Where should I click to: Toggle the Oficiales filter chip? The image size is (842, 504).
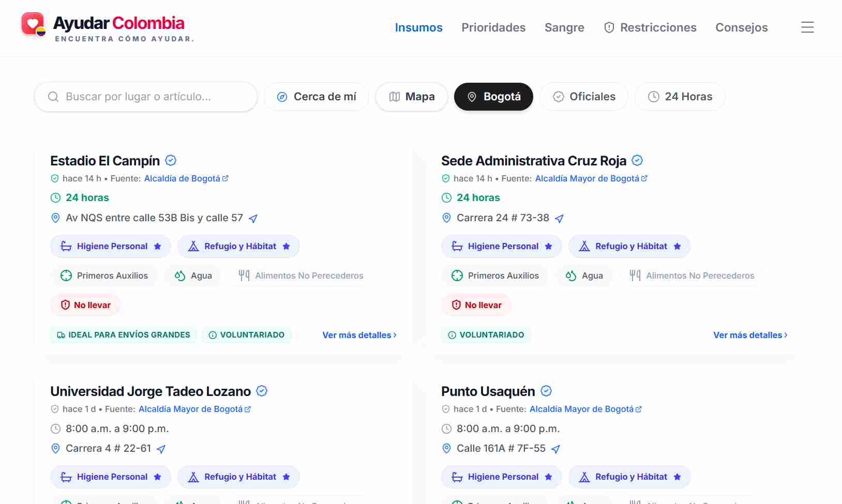tap(584, 97)
